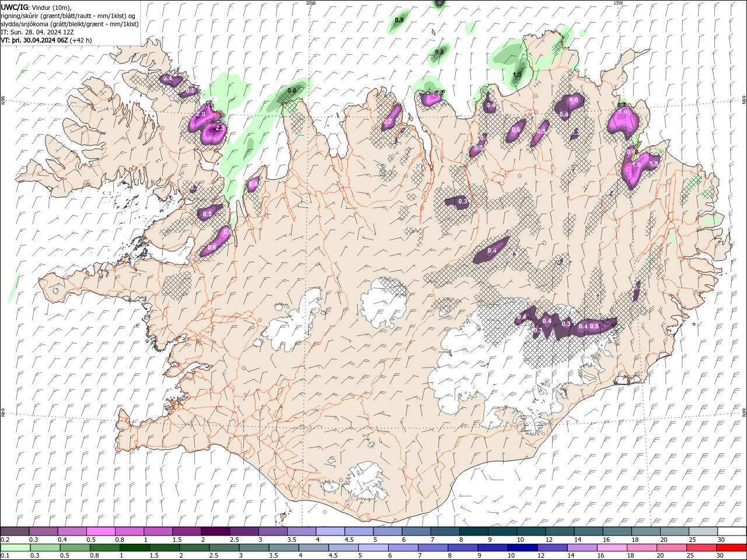Image resolution: width=747 pixels, height=560 pixels.
Task: Click the 15W longitude label
Action: tap(619, 3)
